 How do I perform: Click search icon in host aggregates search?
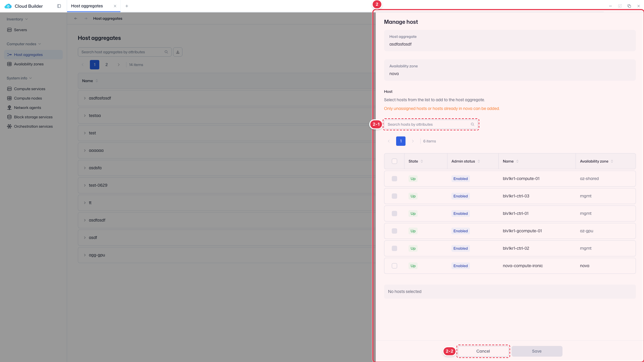[x=166, y=52]
